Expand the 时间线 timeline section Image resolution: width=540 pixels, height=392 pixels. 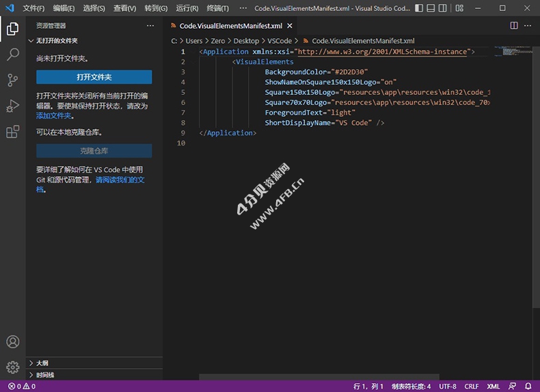[x=94, y=375]
